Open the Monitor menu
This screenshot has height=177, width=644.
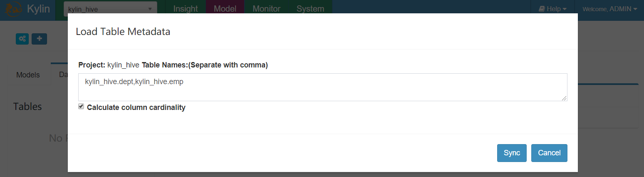(267, 9)
